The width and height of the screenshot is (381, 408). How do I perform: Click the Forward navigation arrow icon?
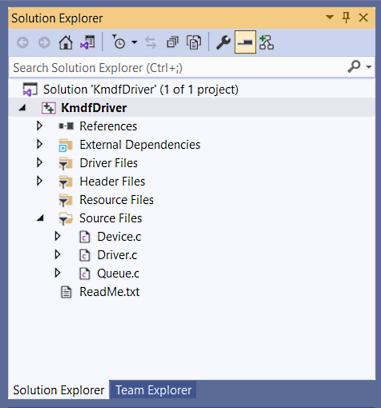tap(44, 43)
